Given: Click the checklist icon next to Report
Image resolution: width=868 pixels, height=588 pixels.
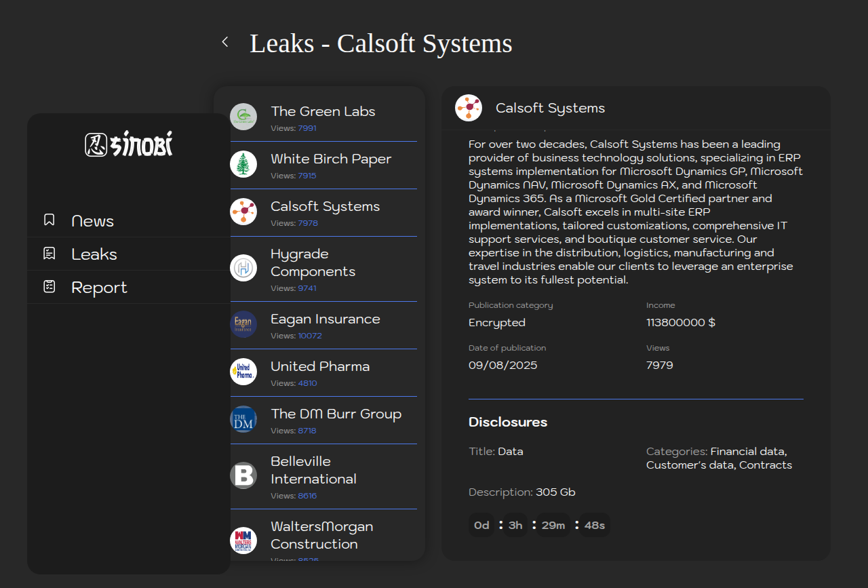Looking at the screenshot, I should pyautogui.click(x=50, y=287).
